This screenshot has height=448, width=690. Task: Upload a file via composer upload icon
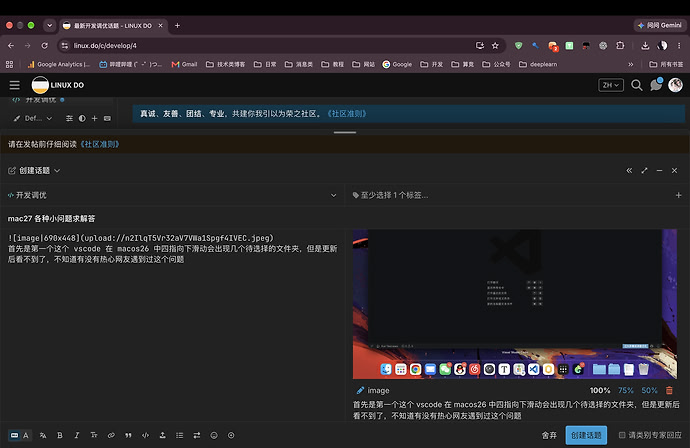click(162, 435)
